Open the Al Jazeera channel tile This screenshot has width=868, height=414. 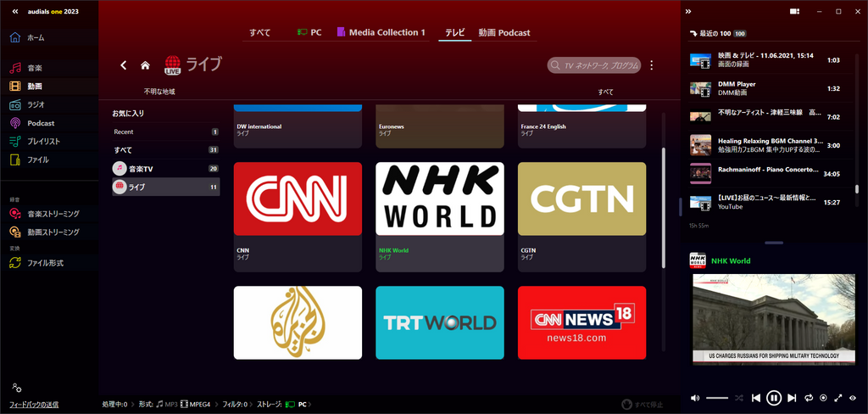[x=298, y=322]
